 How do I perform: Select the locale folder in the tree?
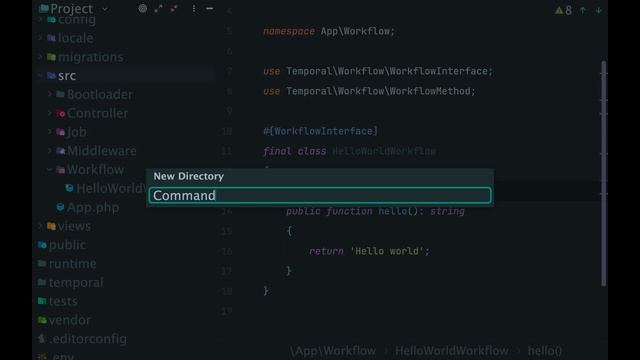[x=75, y=38]
